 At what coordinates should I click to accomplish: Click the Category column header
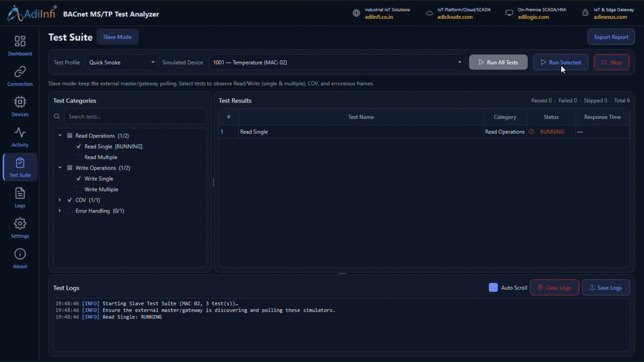click(505, 117)
